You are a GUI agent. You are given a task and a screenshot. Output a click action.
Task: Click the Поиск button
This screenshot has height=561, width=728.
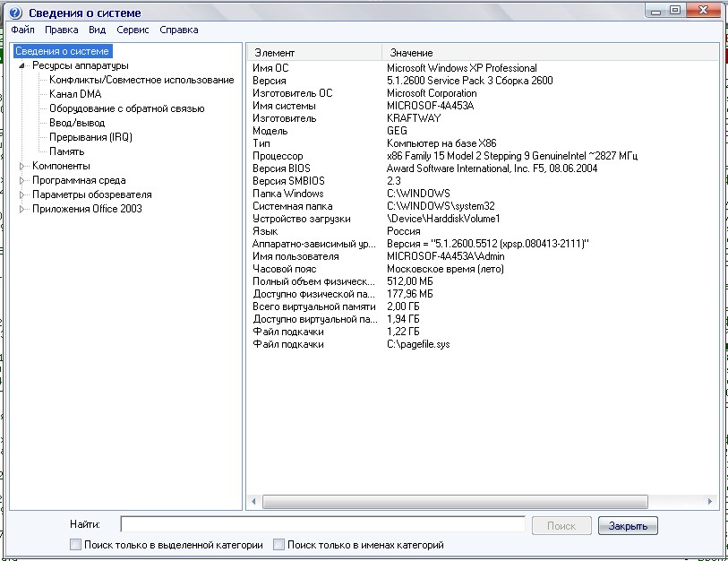click(561, 526)
